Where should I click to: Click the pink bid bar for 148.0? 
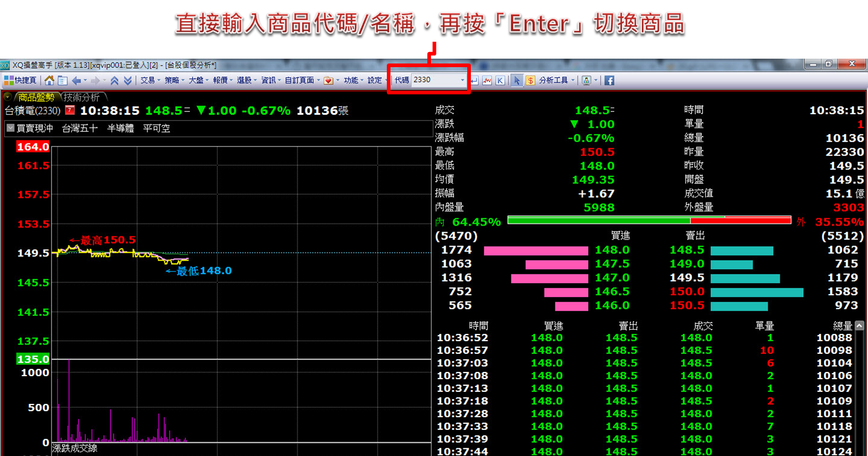536,250
